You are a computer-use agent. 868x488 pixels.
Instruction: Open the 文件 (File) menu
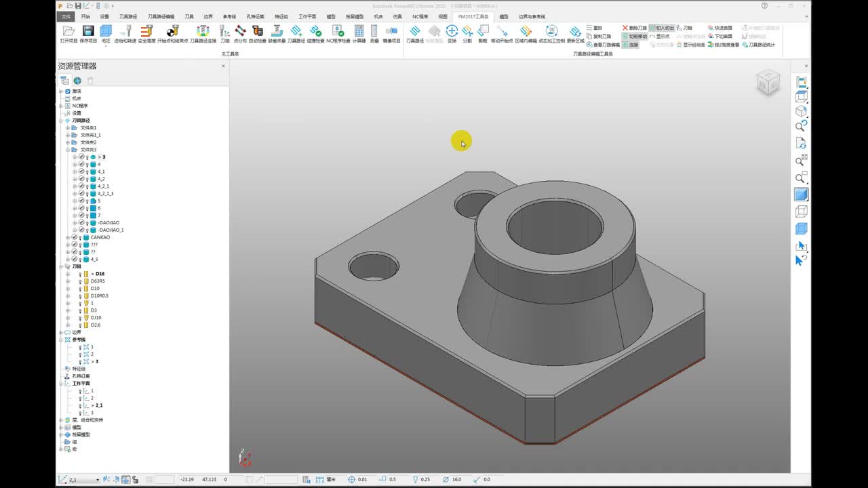[x=66, y=16]
